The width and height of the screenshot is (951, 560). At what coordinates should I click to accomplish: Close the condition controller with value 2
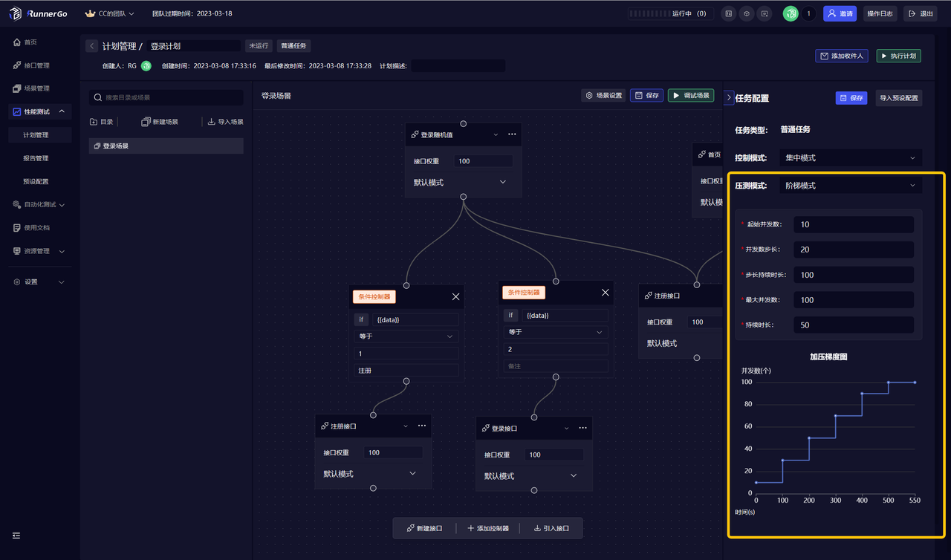click(x=606, y=293)
